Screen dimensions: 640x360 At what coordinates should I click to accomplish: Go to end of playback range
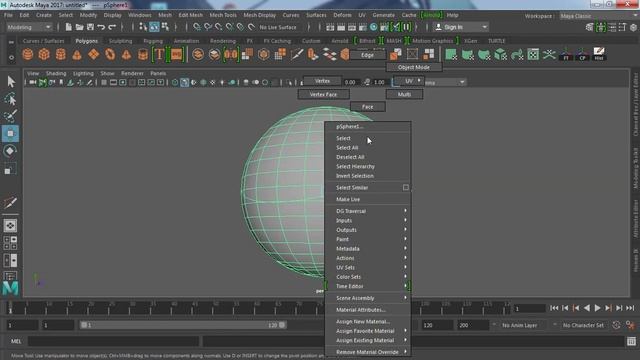[x=631, y=308]
